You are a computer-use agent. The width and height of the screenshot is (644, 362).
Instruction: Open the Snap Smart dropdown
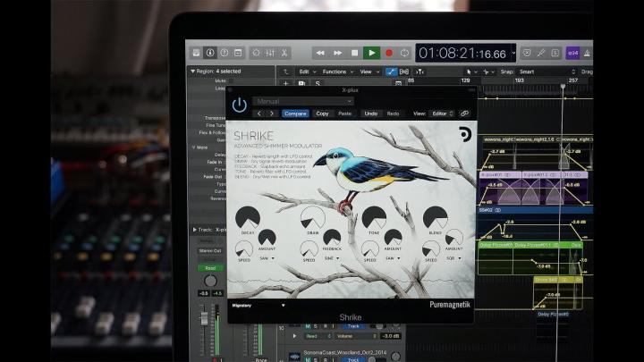547,72
